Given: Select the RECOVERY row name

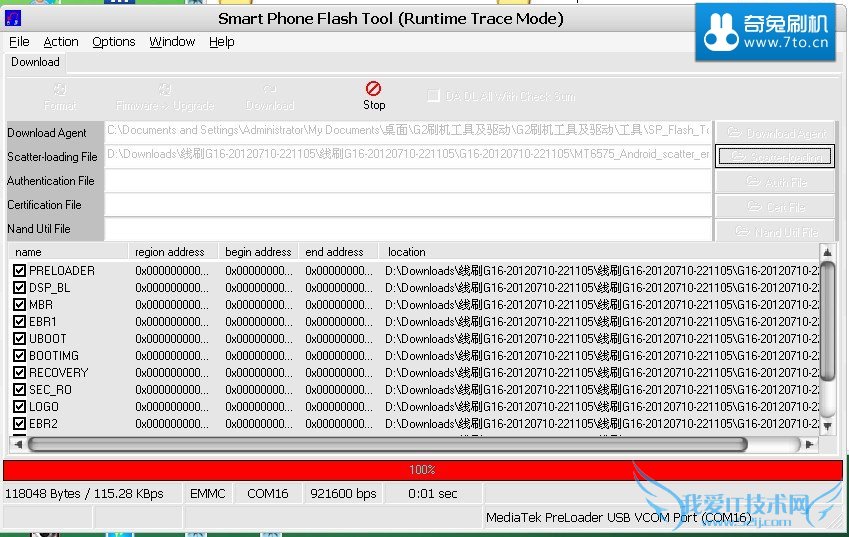Looking at the screenshot, I should [58, 373].
